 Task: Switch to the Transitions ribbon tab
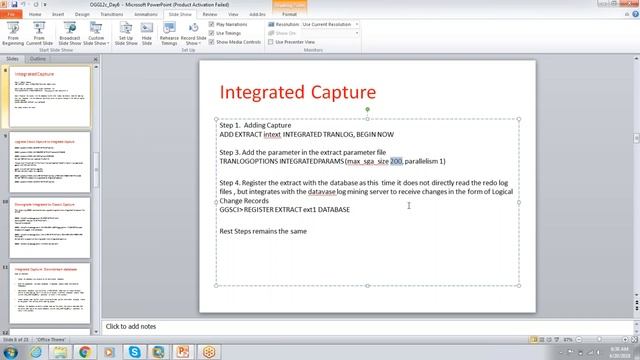coord(111,14)
